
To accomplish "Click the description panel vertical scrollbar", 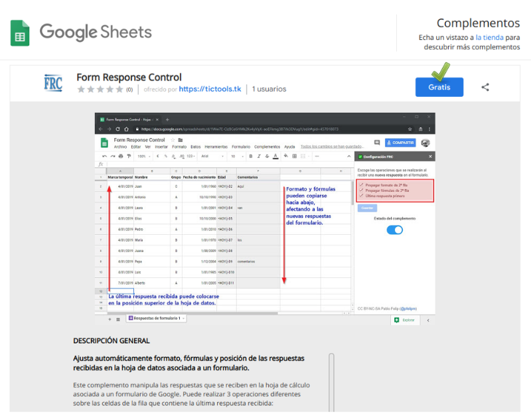I will [331, 382].
